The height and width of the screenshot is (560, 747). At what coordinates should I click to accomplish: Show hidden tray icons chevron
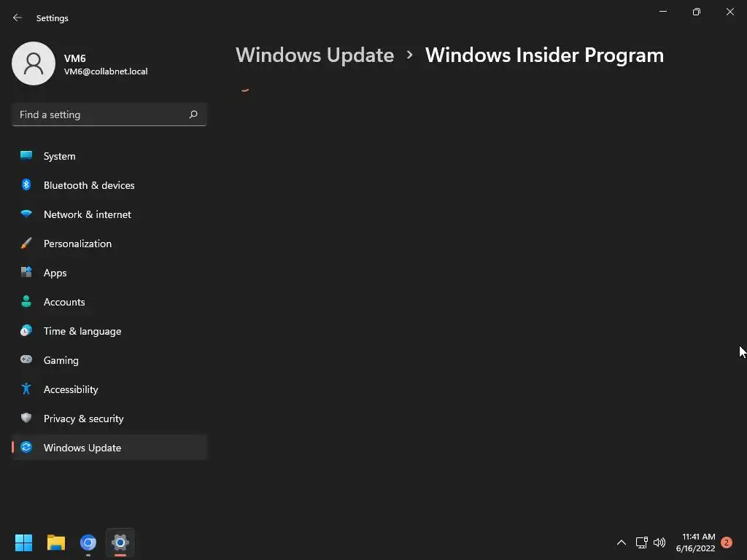[x=622, y=542]
